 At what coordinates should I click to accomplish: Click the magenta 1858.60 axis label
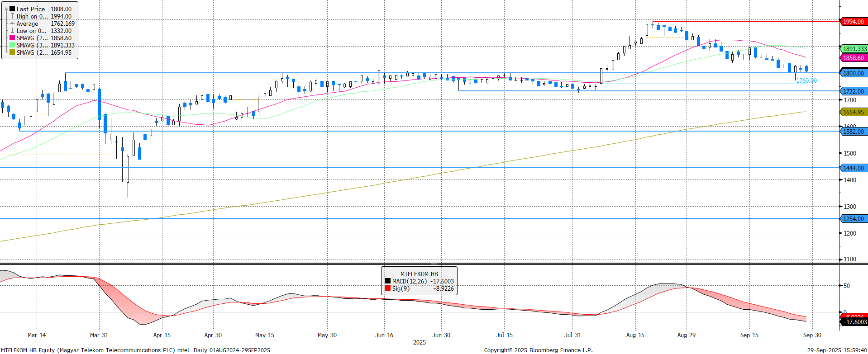click(853, 58)
